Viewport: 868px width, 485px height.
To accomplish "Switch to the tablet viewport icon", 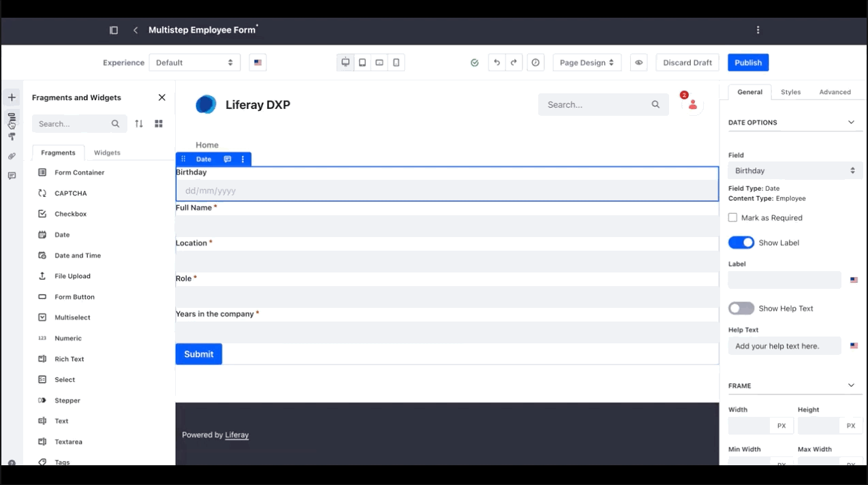I will coord(362,63).
